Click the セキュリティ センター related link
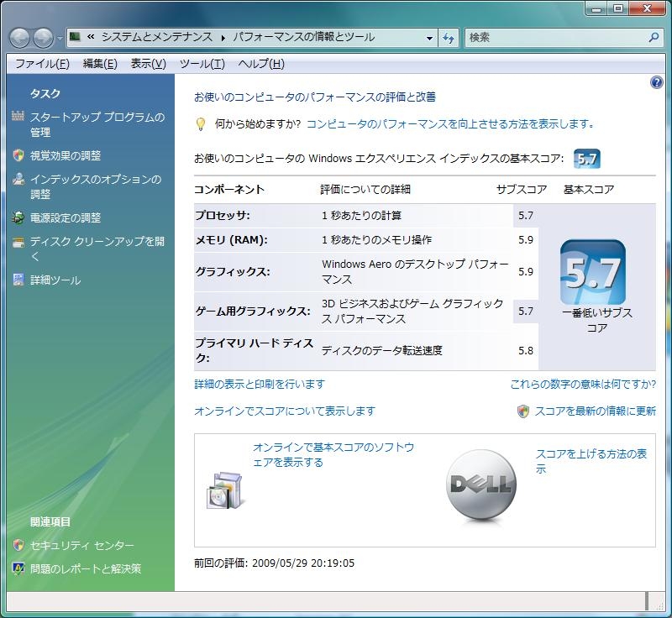The width and height of the screenshot is (672, 618). click(x=81, y=546)
